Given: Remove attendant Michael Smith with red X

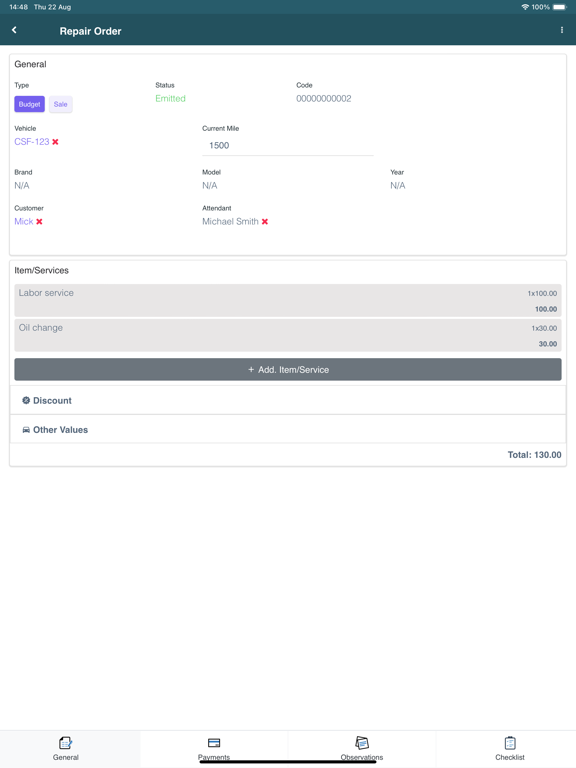Looking at the screenshot, I should tap(264, 221).
